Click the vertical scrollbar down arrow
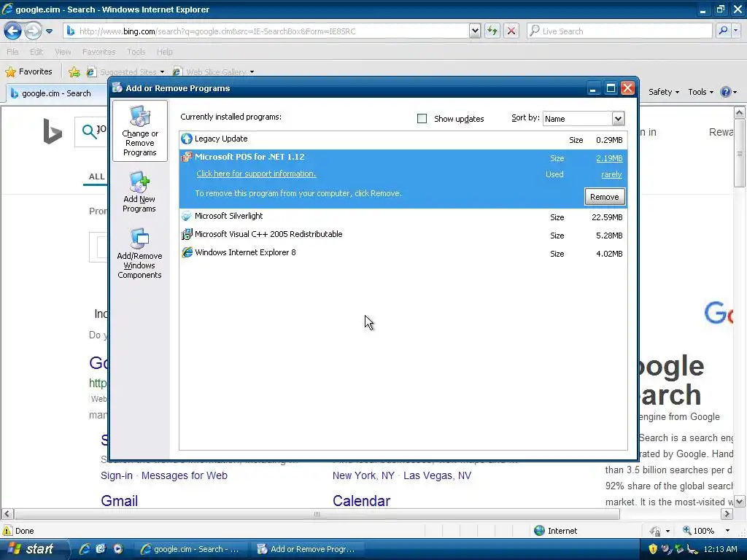Screen dimensions: 747x560 pyautogui.click(x=740, y=502)
